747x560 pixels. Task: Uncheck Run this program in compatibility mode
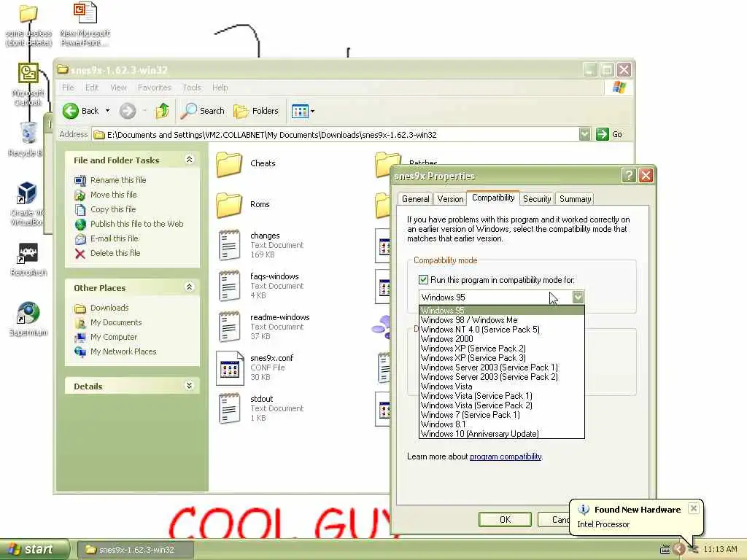(423, 279)
